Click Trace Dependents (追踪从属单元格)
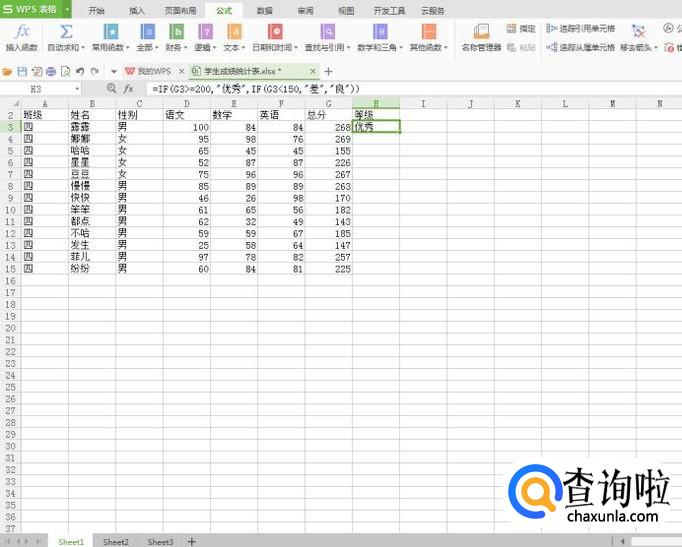 coord(581,47)
